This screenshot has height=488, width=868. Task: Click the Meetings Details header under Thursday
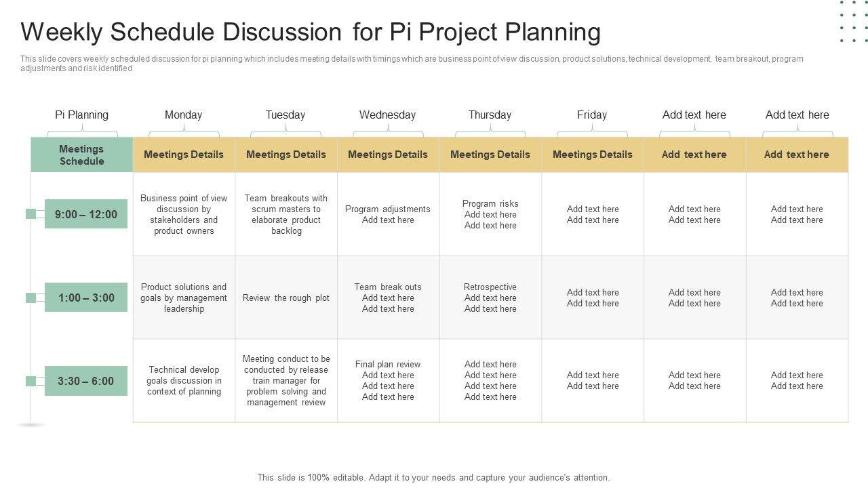[490, 155]
